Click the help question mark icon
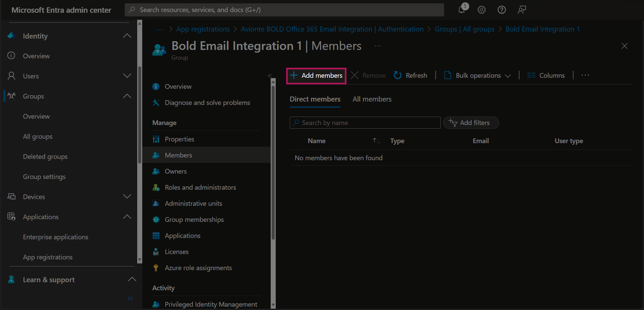The image size is (644, 310). pyautogui.click(x=502, y=10)
